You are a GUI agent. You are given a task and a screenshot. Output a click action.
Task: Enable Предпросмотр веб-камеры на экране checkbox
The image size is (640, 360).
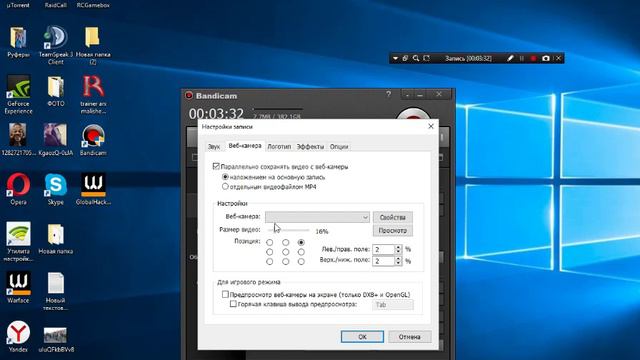coord(225,294)
